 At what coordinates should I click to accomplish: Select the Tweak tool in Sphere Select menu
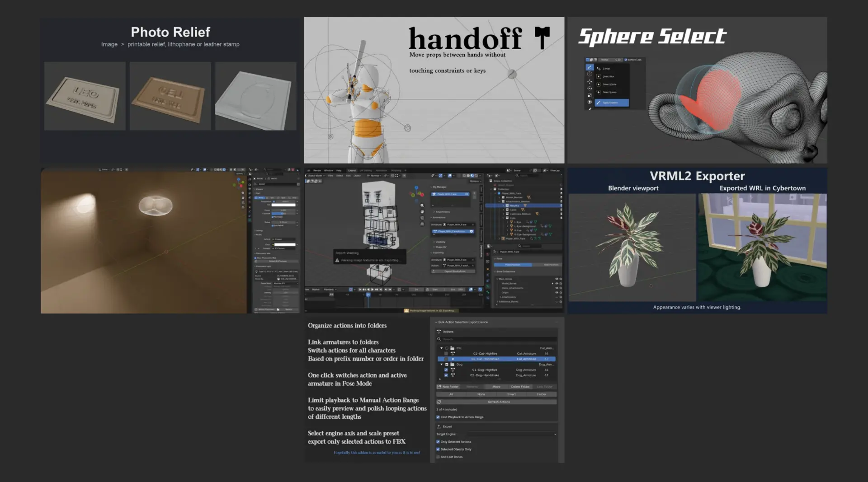[612, 69]
